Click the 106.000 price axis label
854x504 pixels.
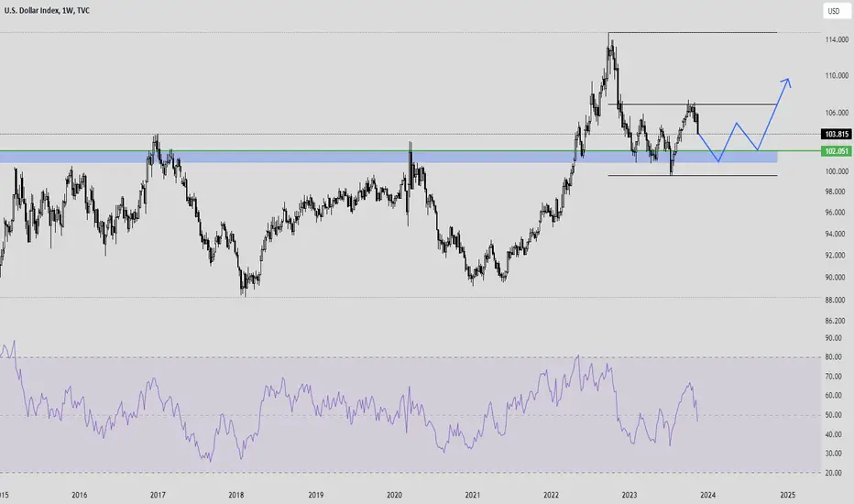tap(837, 113)
